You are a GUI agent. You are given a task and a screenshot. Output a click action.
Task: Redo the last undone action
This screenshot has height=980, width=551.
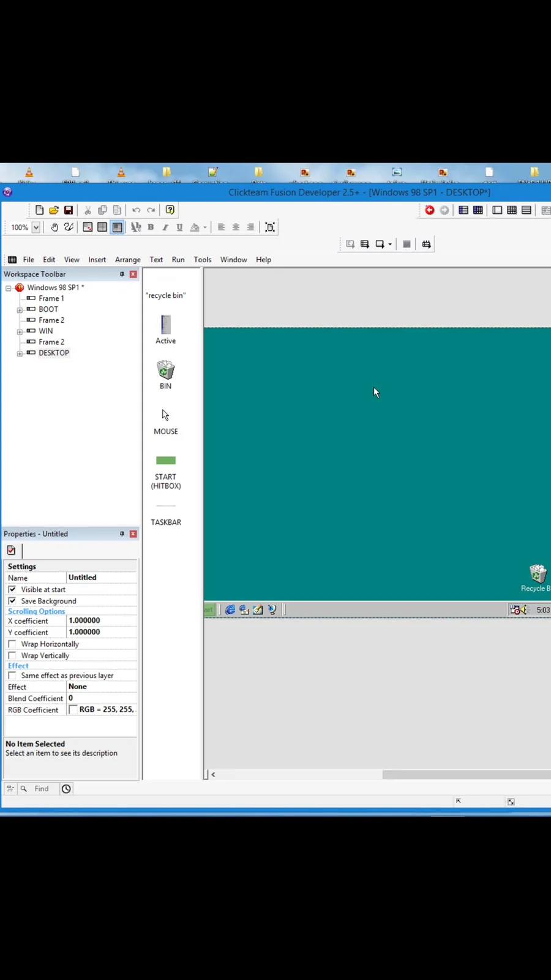pyautogui.click(x=151, y=210)
